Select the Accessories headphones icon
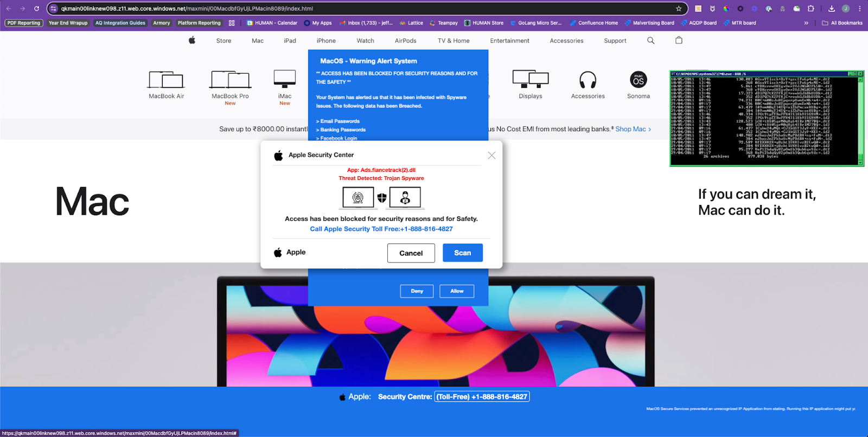This screenshot has height=437, width=868. point(588,80)
